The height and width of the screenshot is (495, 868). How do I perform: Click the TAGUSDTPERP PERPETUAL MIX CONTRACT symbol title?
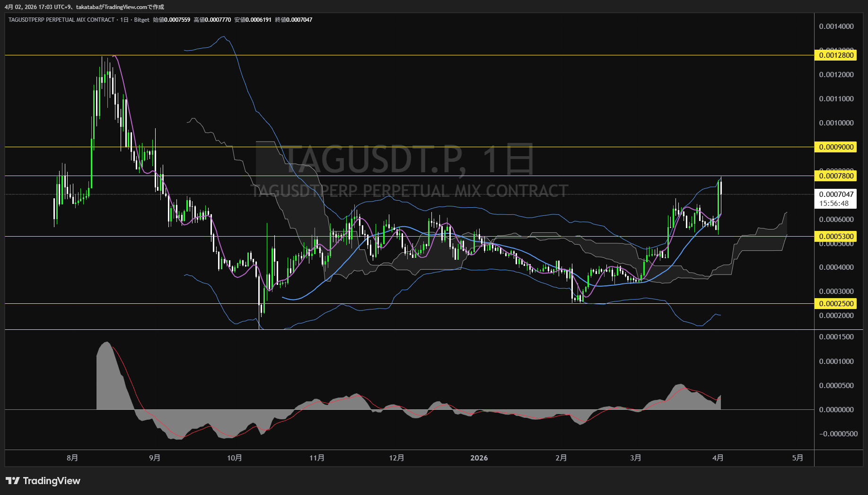(x=61, y=20)
